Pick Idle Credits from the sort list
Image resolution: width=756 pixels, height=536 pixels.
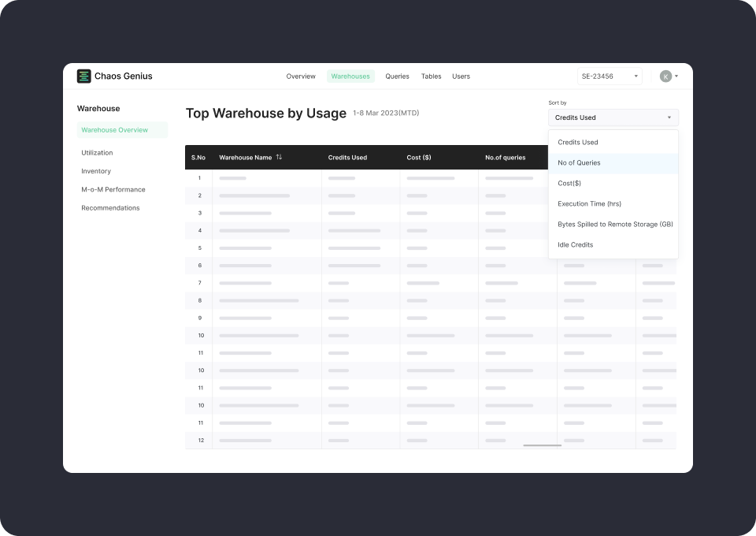576,244
